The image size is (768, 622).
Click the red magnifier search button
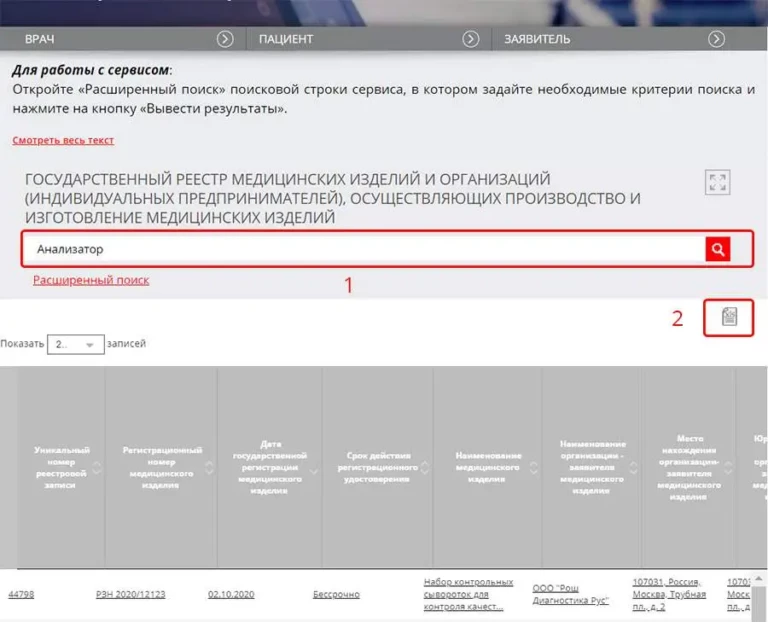tap(718, 249)
